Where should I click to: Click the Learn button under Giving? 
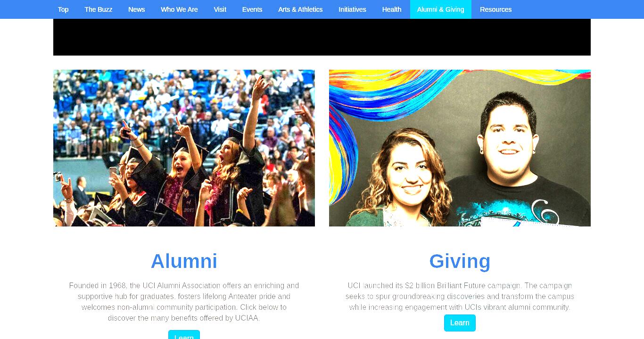[460, 323]
